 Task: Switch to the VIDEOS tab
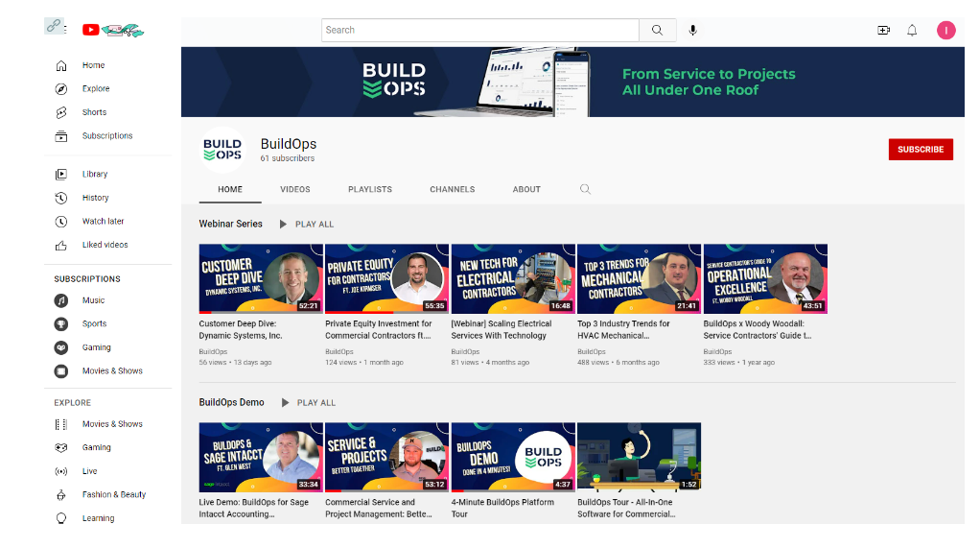point(295,190)
